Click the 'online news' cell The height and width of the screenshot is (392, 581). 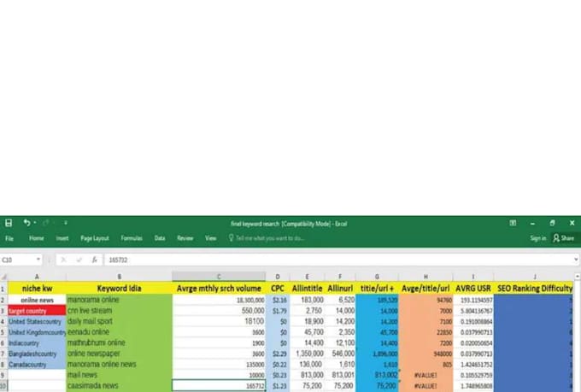[37, 300]
